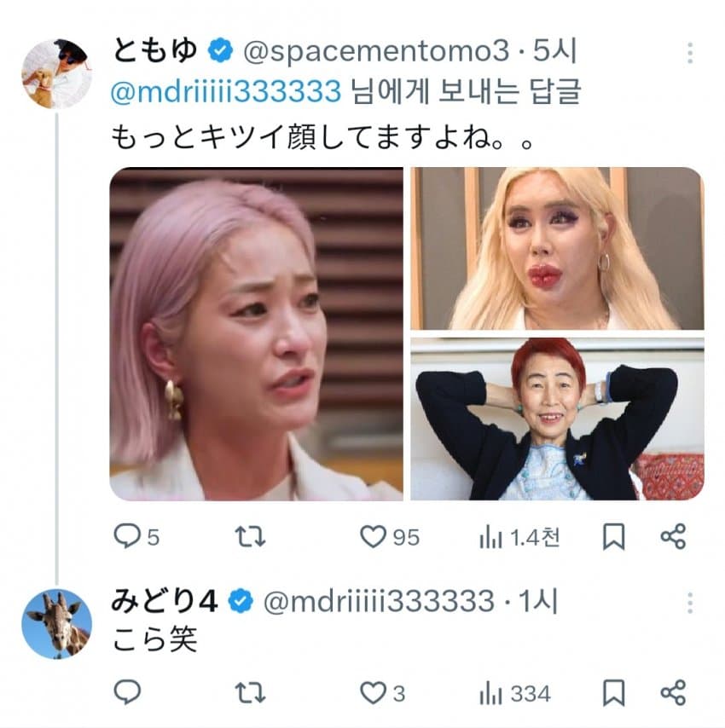The image size is (725, 728).
Task: Like the tweet with 95 likes
Action: pos(374,536)
